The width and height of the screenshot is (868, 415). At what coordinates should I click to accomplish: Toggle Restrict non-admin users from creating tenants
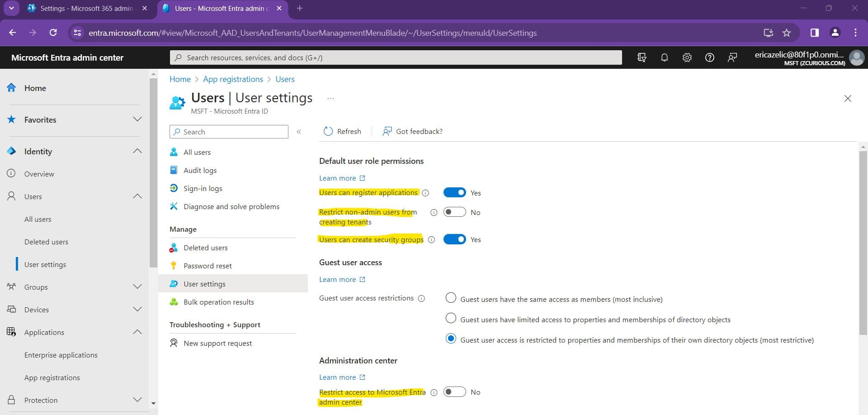454,212
